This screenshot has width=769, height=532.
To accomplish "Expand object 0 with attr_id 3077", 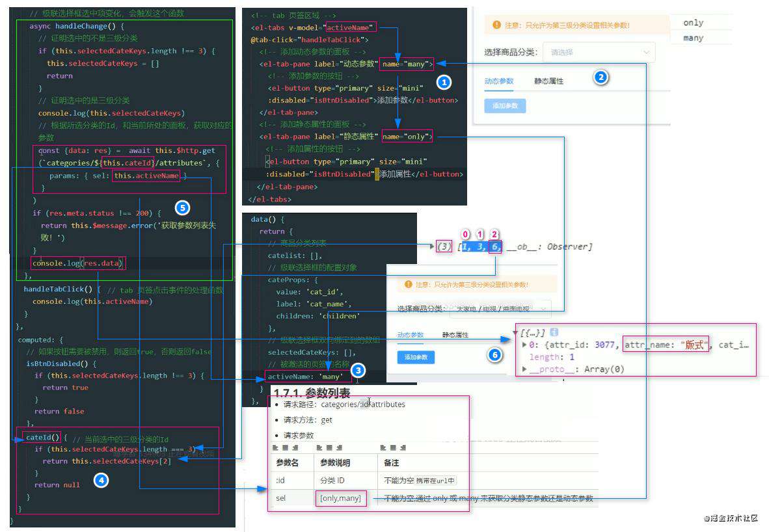I will [525, 345].
